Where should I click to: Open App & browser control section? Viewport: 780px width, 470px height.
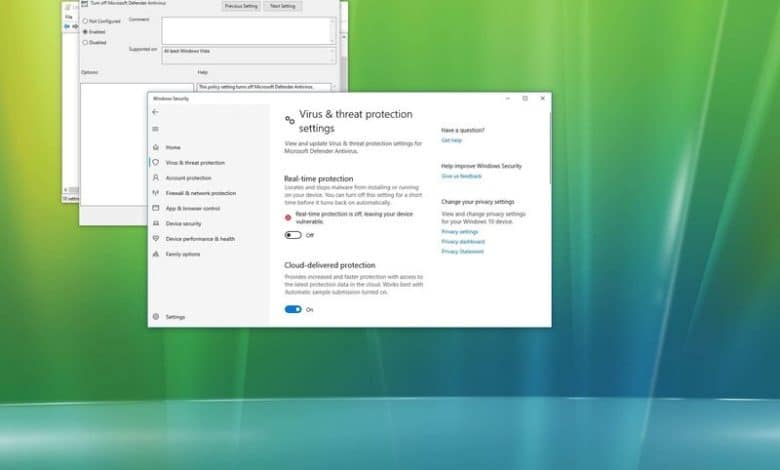coord(193,208)
